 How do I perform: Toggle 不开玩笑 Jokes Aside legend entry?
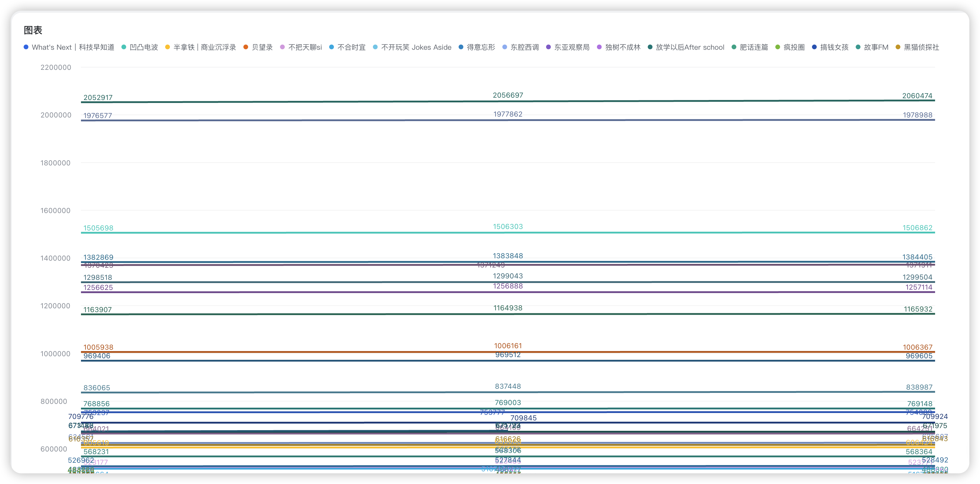pyautogui.click(x=416, y=47)
